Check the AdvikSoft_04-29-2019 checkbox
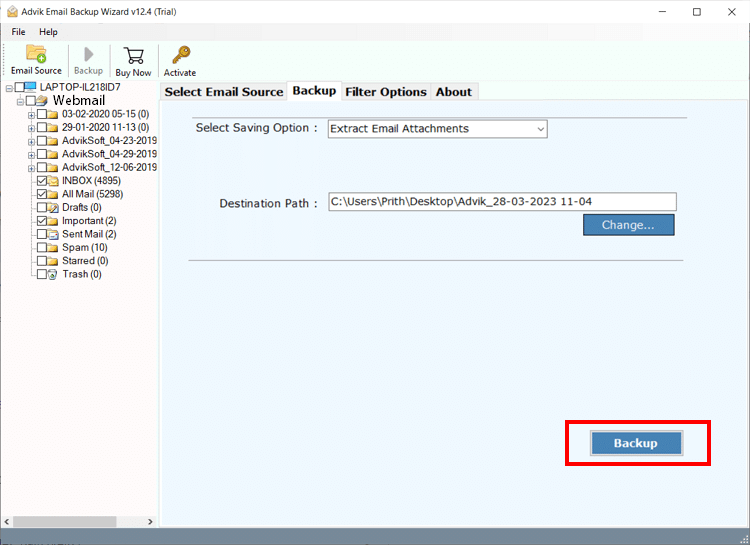Image resolution: width=750 pixels, height=545 pixels. pyautogui.click(x=42, y=154)
